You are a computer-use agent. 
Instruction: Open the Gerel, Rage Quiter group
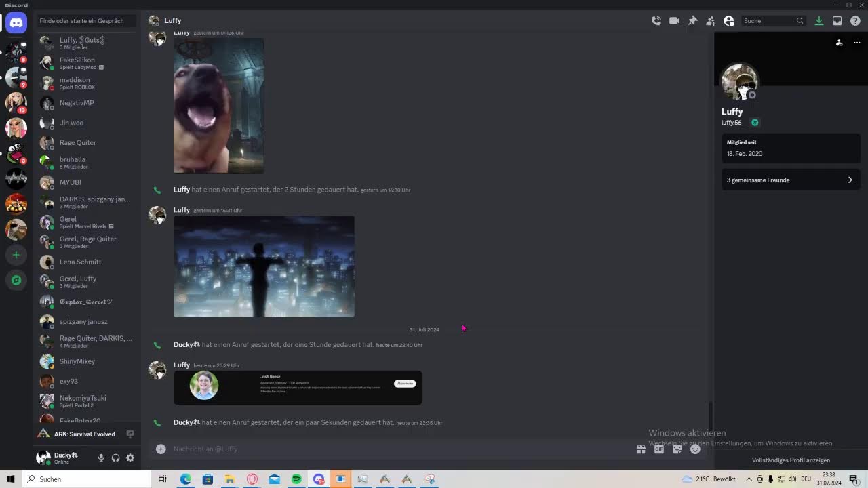[x=87, y=242]
